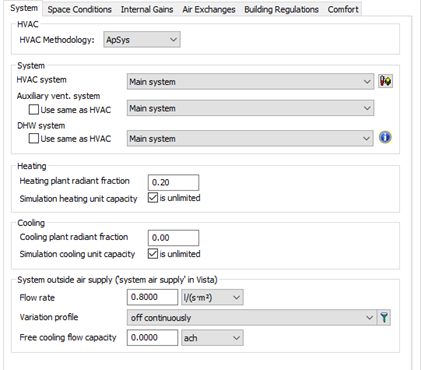The image size is (421, 370).
Task: Open the variation profile filter icon
Action: pos(384,317)
